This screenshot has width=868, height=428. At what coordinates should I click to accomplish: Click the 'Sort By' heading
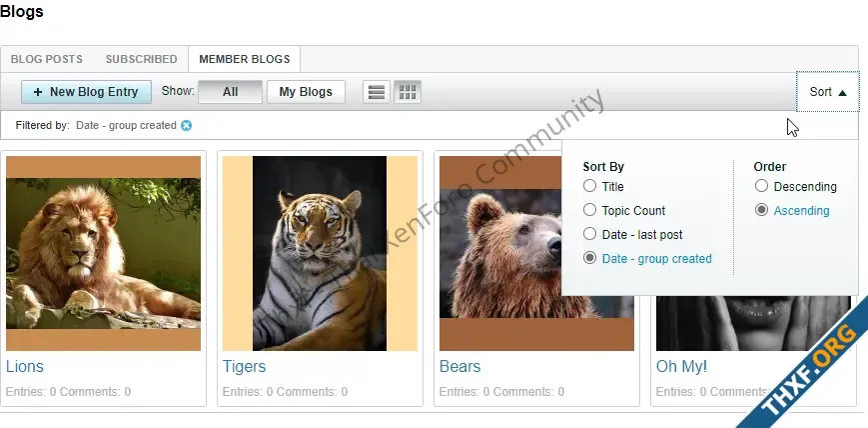603,166
